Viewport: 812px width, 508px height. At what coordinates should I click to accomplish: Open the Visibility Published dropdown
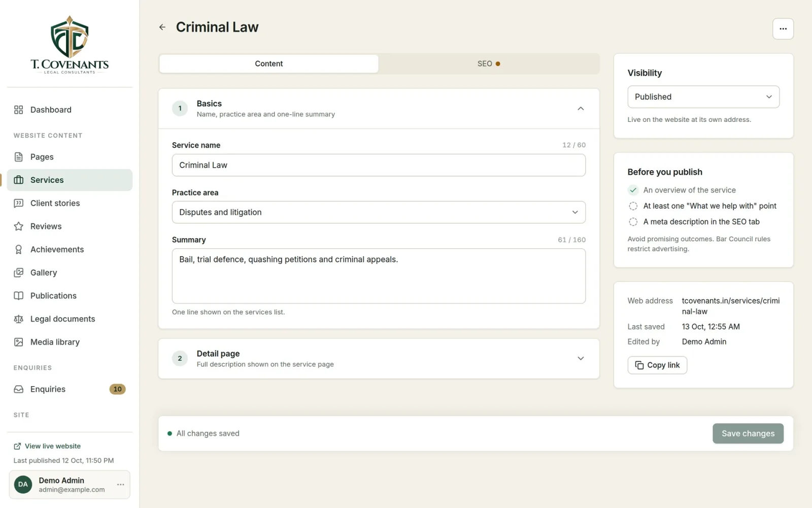click(703, 97)
